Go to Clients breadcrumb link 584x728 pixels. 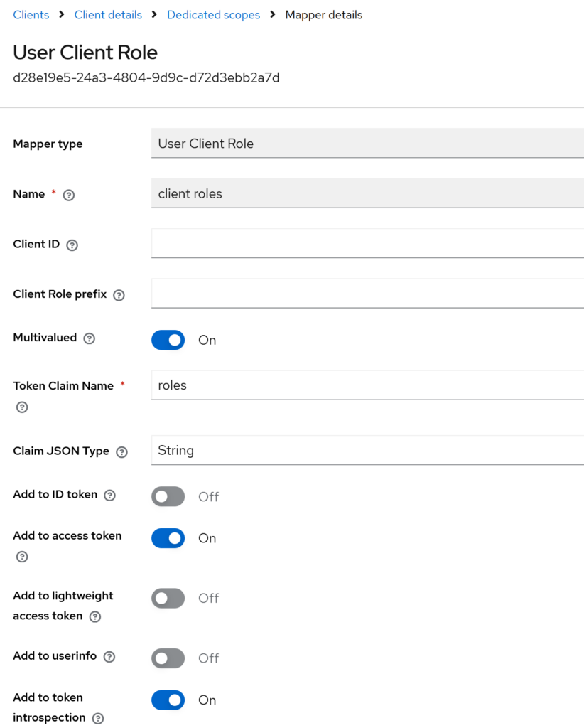click(x=31, y=15)
